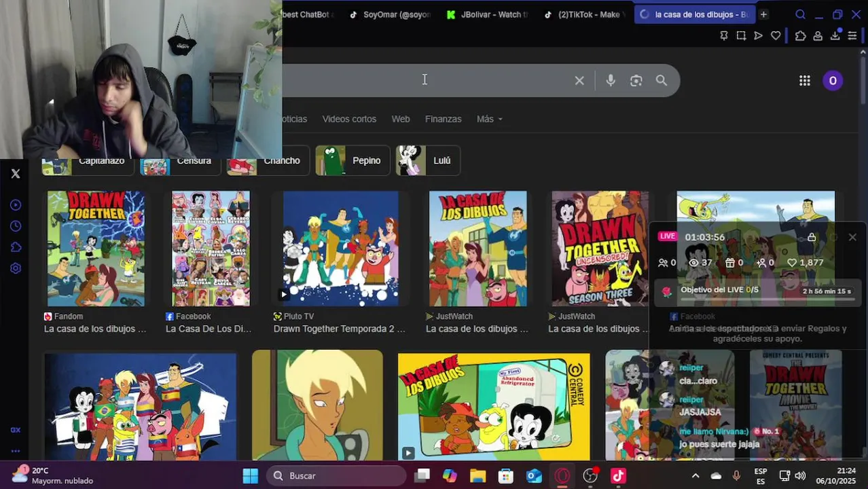
Task: Select the 'la casa de los dibujos' browser tab
Action: pos(694,14)
